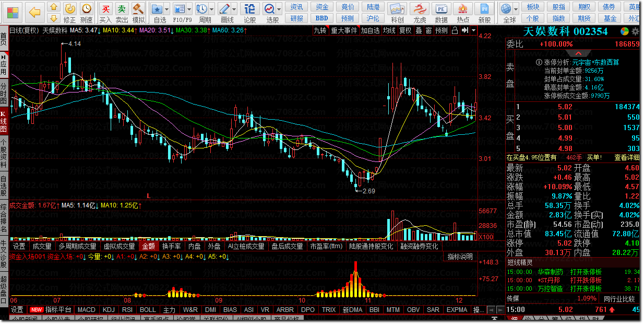Click the colorful home grid icon

13,11
